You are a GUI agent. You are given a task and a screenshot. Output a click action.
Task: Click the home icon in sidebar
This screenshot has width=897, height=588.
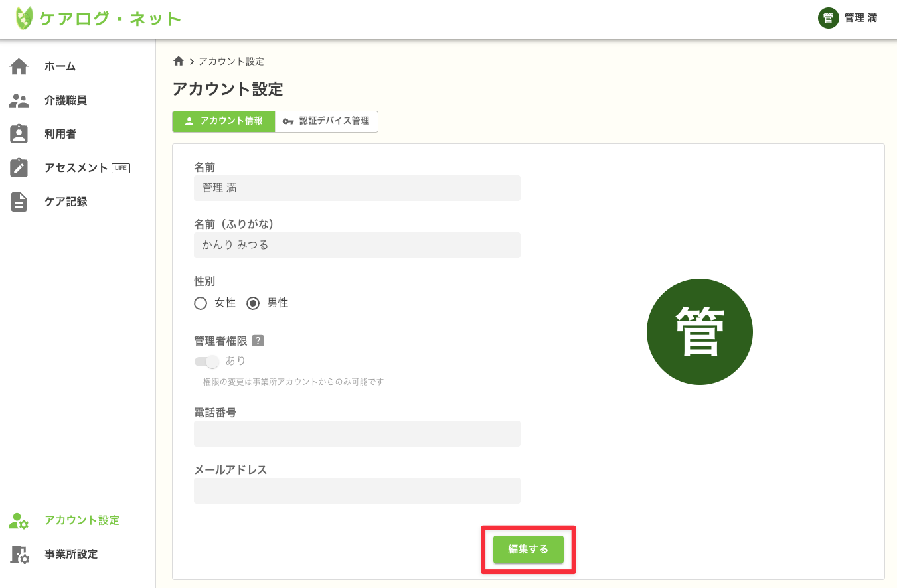[x=19, y=66]
